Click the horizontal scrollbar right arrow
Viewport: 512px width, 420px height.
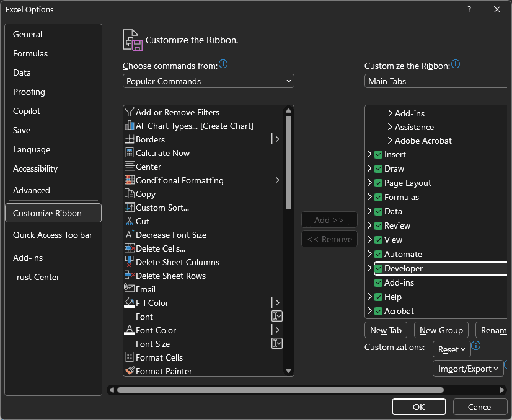click(x=502, y=390)
